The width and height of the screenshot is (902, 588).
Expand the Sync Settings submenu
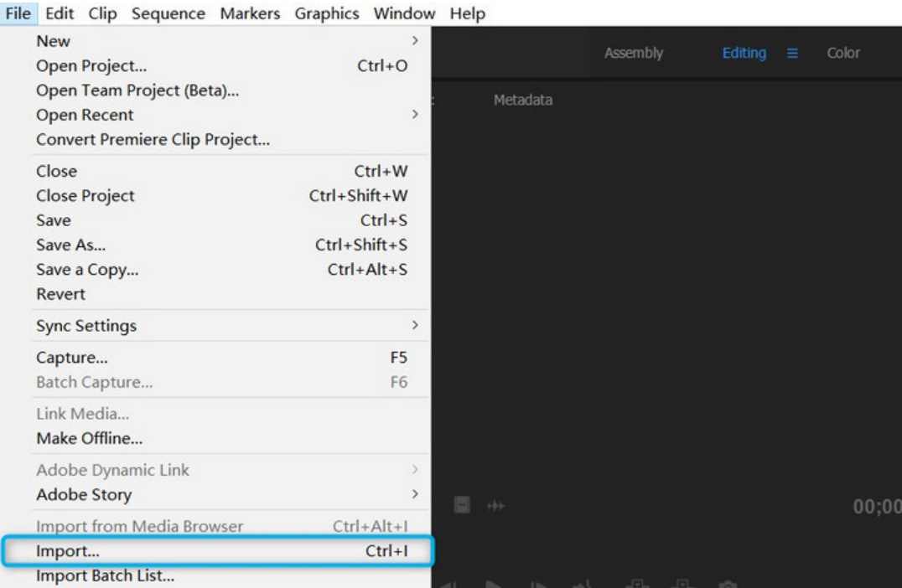tap(230, 325)
